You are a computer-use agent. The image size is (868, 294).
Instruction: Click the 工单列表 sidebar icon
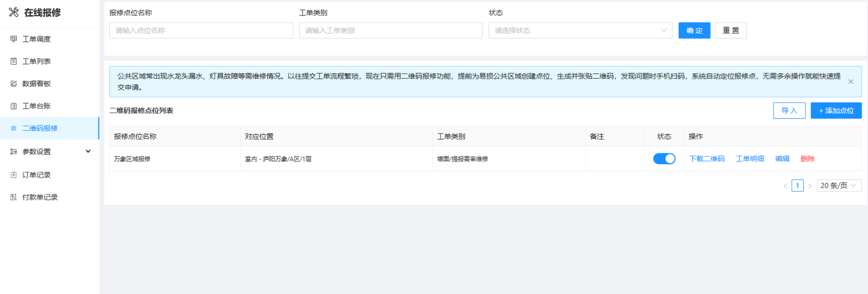(14, 61)
